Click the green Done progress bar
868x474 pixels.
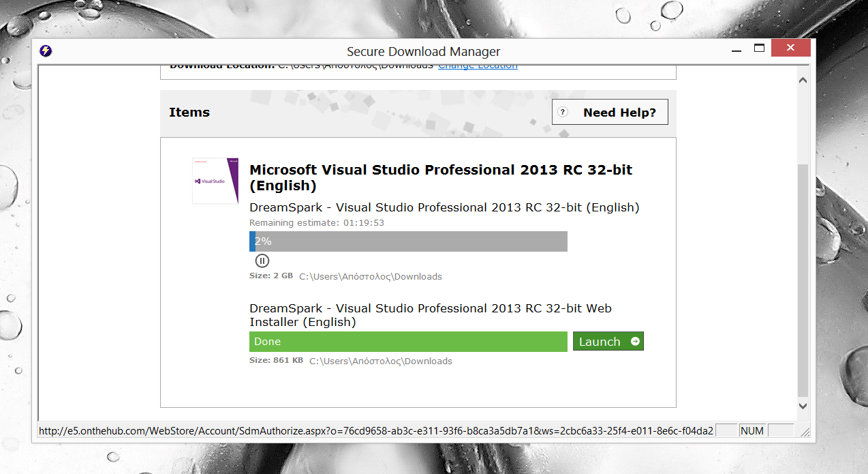[408, 342]
